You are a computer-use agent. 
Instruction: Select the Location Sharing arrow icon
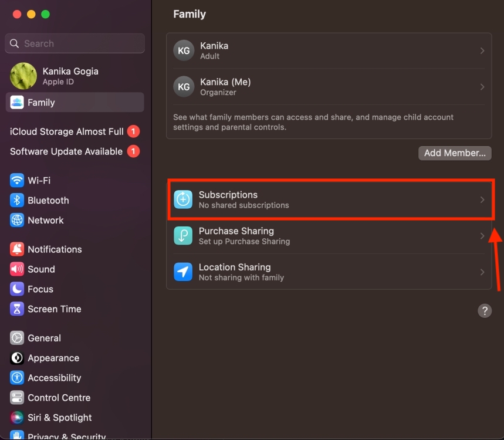pos(183,272)
